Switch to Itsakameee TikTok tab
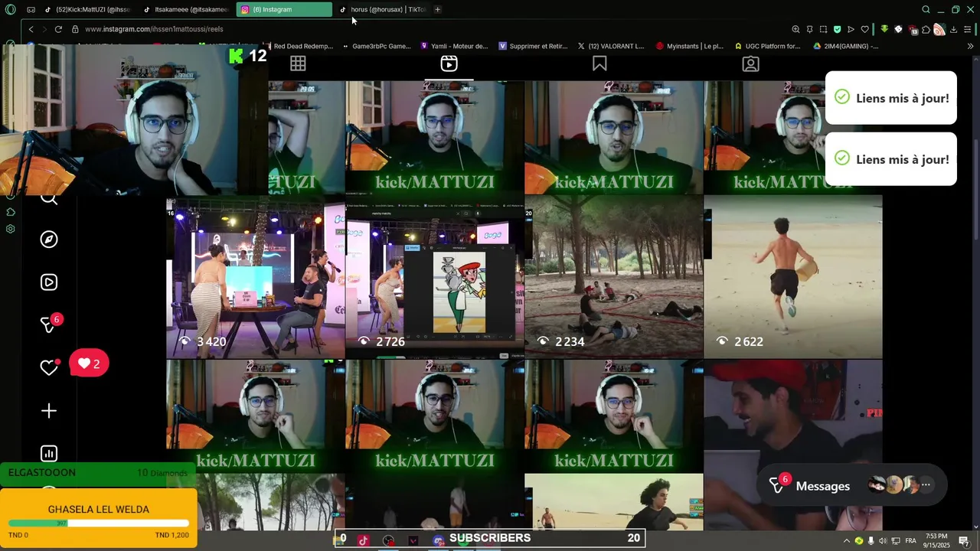This screenshot has width=980, height=551. click(x=186, y=9)
